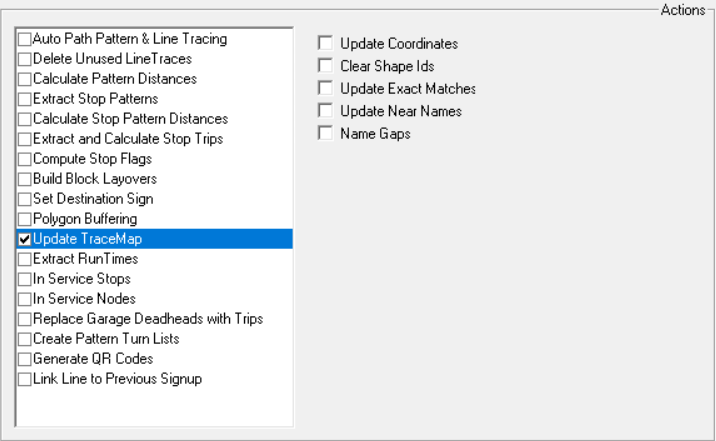Enable Extract Stop Patterns action

coord(25,99)
